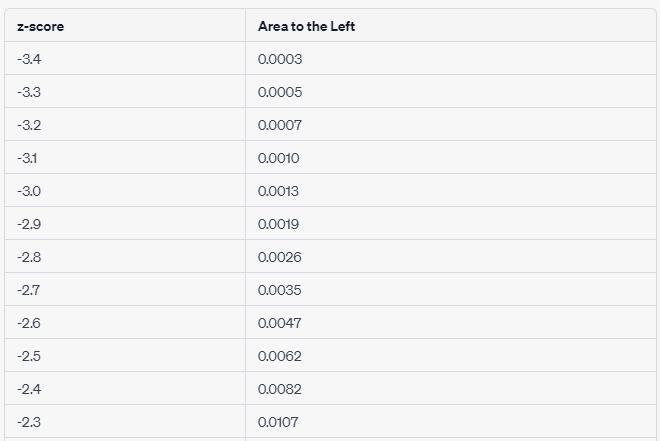Click the z-score column header
Image resolution: width=660 pixels, height=441 pixels.
[40, 27]
